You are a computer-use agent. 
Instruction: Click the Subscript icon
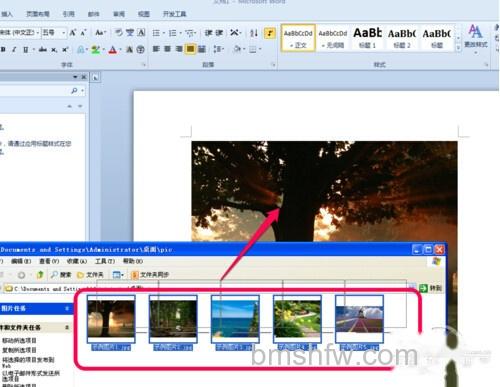pyautogui.click(x=54, y=50)
